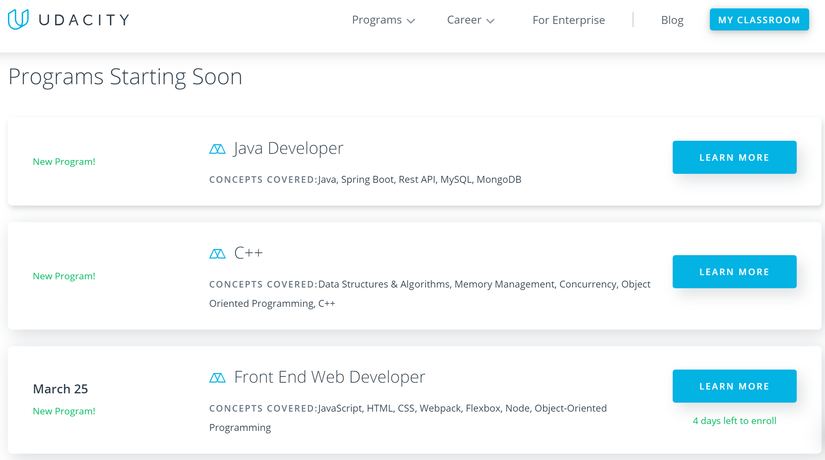Screen dimensions: 825x460
Task: Open the C++ program title
Action: (248, 253)
